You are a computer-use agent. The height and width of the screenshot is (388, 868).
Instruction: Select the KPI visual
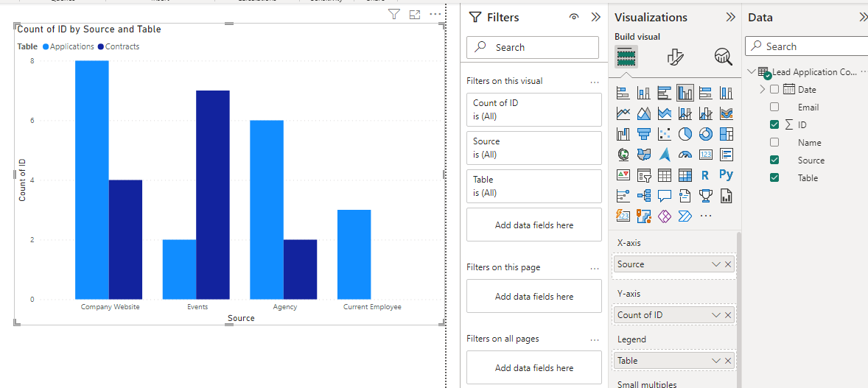click(x=623, y=175)
